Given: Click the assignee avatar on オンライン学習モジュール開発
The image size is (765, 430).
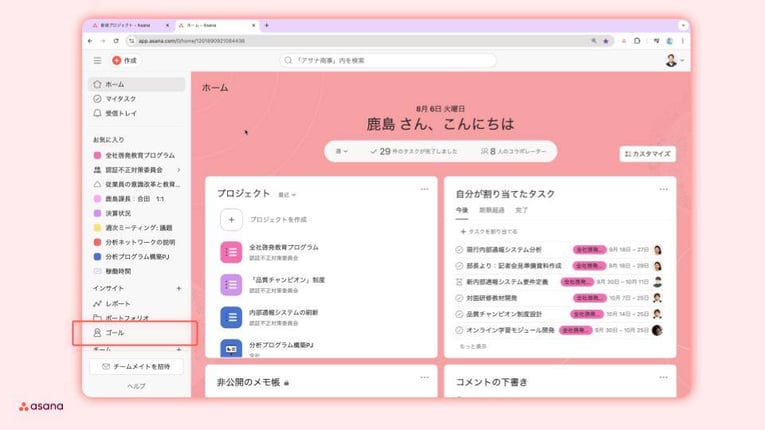Looking at the screenshot, I should [657, 330].
